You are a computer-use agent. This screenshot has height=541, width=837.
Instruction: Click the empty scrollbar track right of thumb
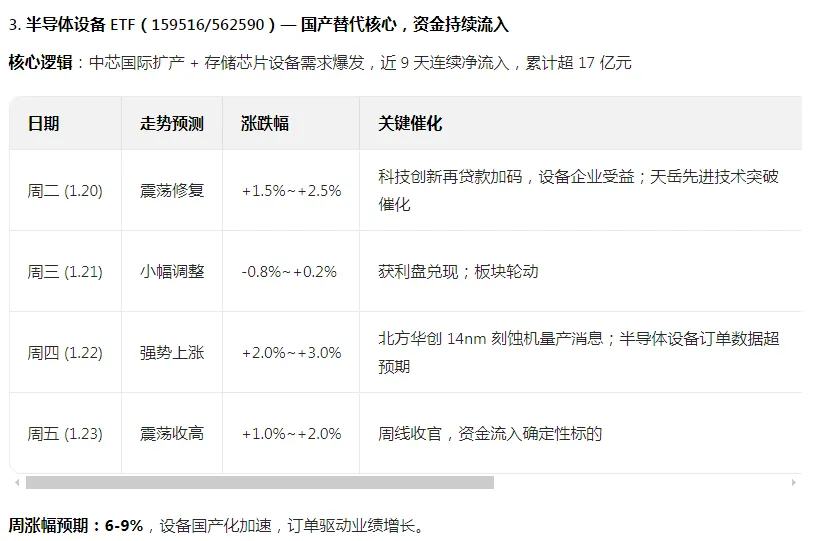click(x=641, y=483)
